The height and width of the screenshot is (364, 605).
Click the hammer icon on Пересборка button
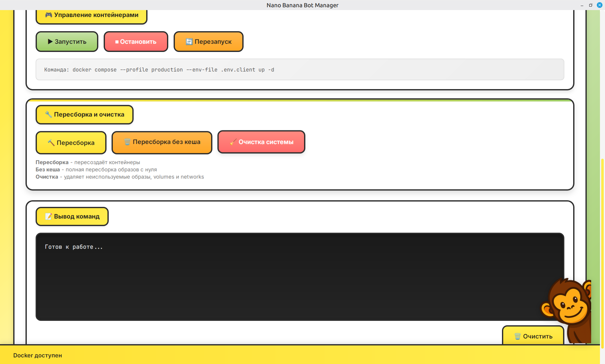tap(51, 143)
